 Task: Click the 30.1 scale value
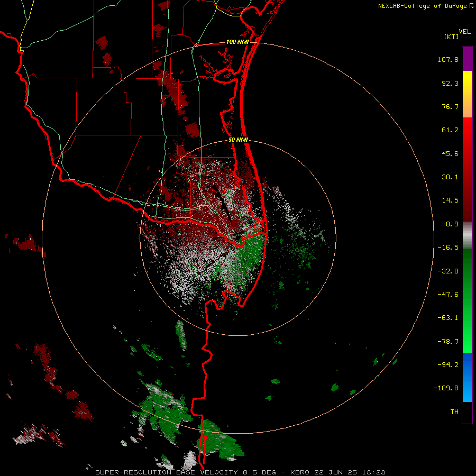point(450,177)
